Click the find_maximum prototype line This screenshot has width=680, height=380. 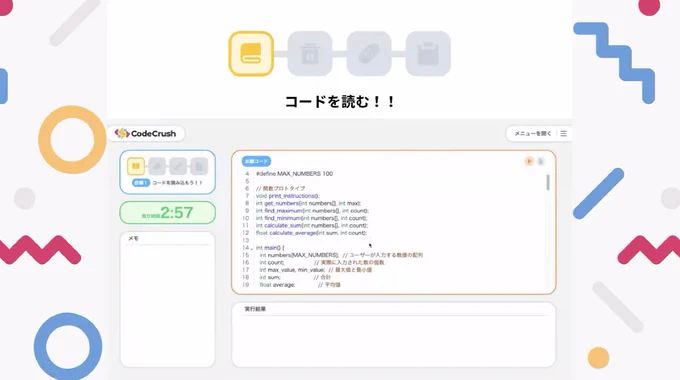312,210
